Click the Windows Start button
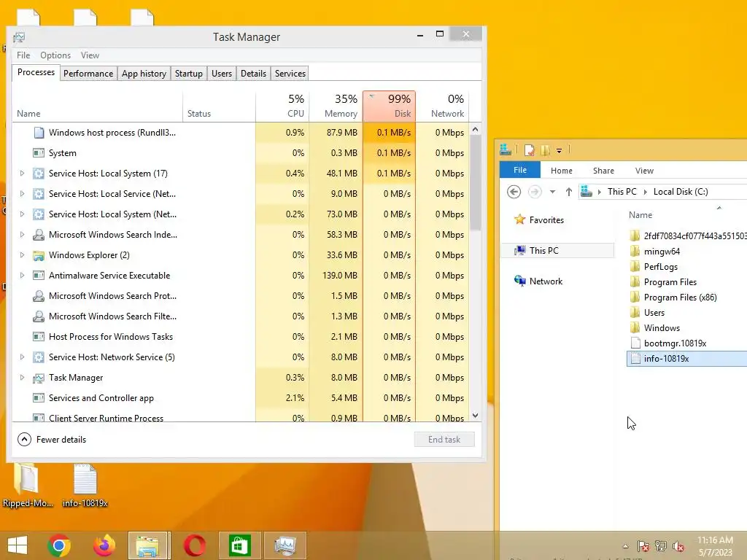 (18, 545)
